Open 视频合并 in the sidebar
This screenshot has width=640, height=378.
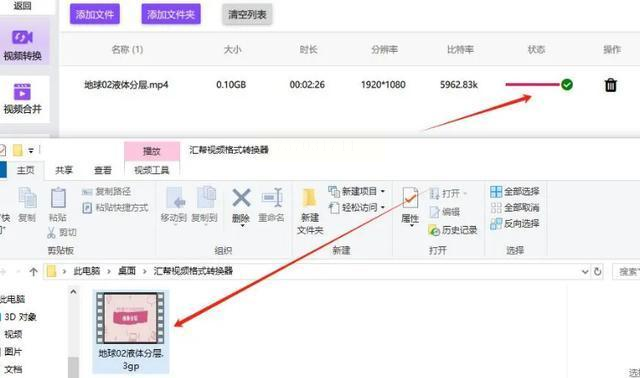point(23,98)
